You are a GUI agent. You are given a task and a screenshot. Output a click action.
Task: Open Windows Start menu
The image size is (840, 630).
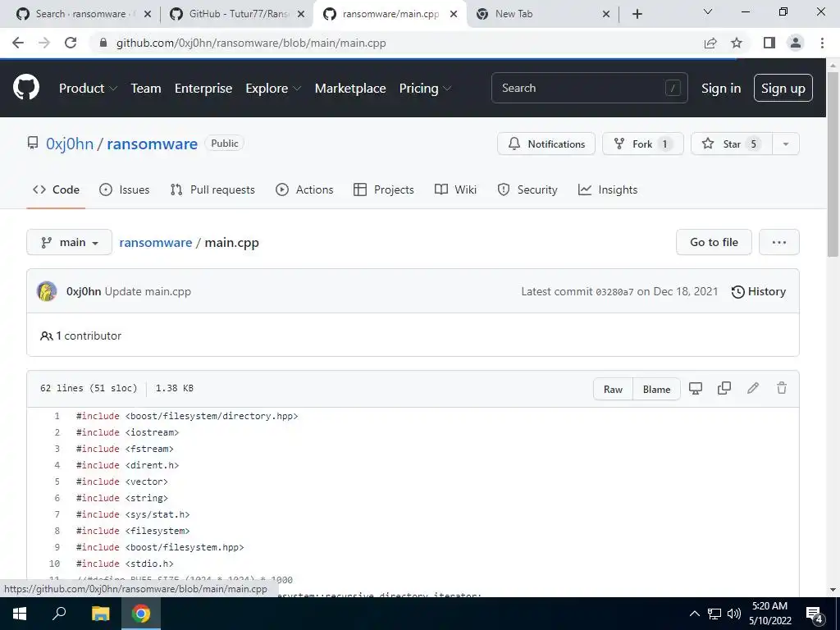click(x=20, y=614)
